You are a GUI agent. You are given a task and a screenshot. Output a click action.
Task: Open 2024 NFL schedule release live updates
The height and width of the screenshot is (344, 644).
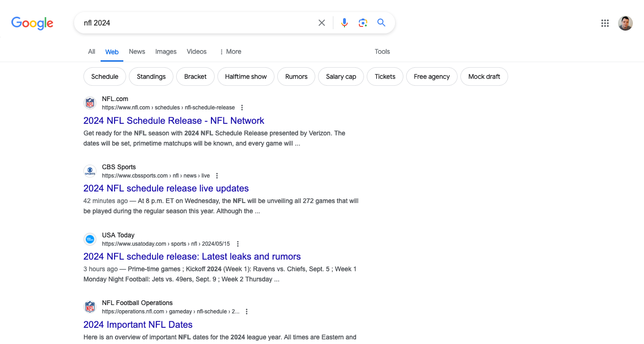point(166,188)
